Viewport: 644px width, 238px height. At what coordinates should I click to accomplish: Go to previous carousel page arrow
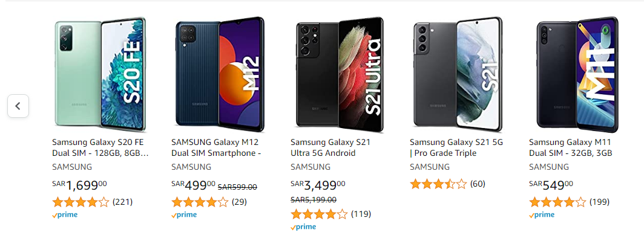coord(18,106)
